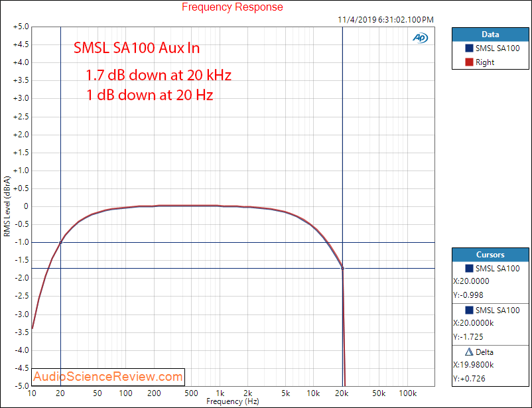Click the 100k tick on the frequency axis
This screenshot has height=408, width=532.
[407, 393]
